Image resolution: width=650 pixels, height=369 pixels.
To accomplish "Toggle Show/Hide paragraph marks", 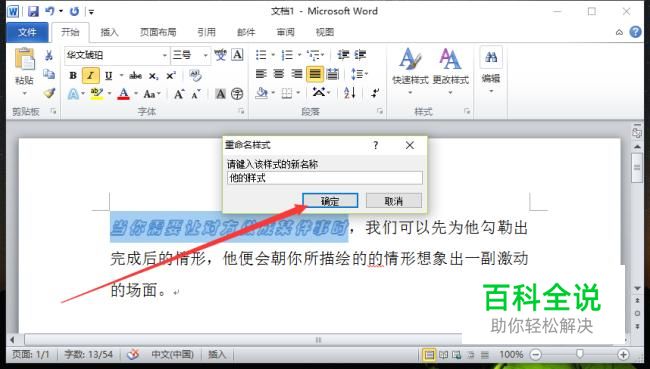I will 375,93.
